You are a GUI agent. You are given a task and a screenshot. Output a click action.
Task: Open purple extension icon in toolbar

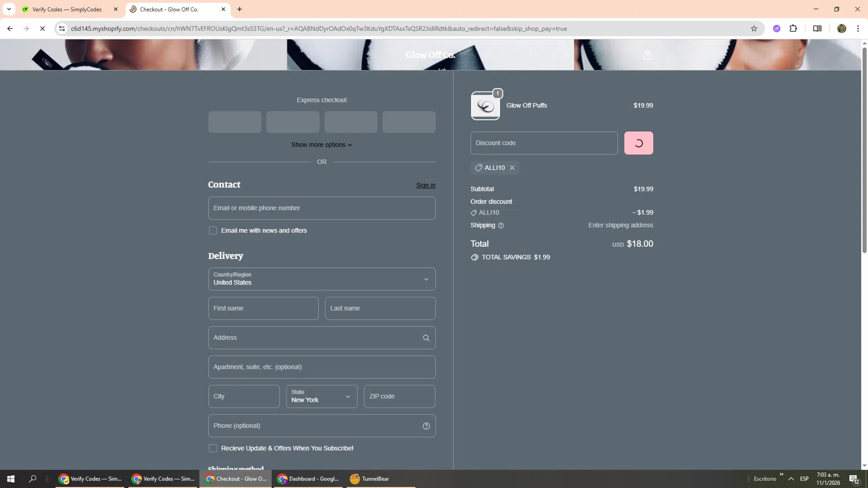point(777,28)
